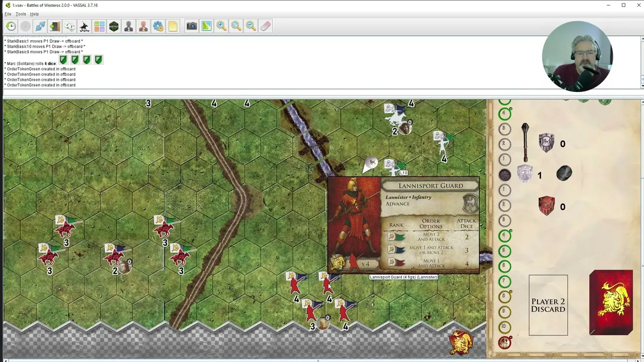Click the Player 2 Discard pile
The height and width of the screenshot is (362, 644).
[x=548, y=305]
